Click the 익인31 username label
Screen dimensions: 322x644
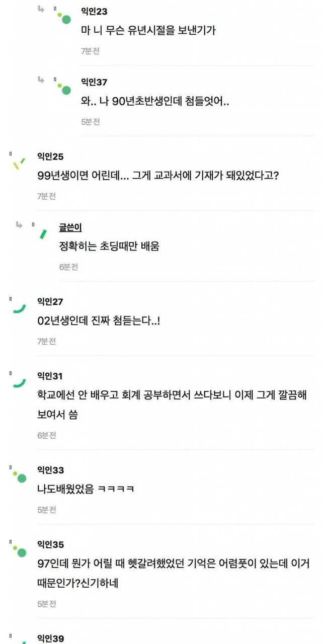[50, 376]
